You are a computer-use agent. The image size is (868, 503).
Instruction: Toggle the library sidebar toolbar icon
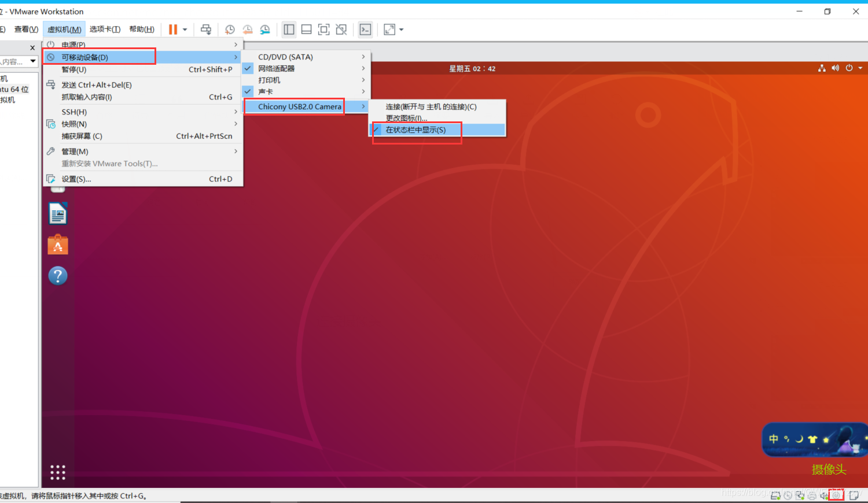289,29
